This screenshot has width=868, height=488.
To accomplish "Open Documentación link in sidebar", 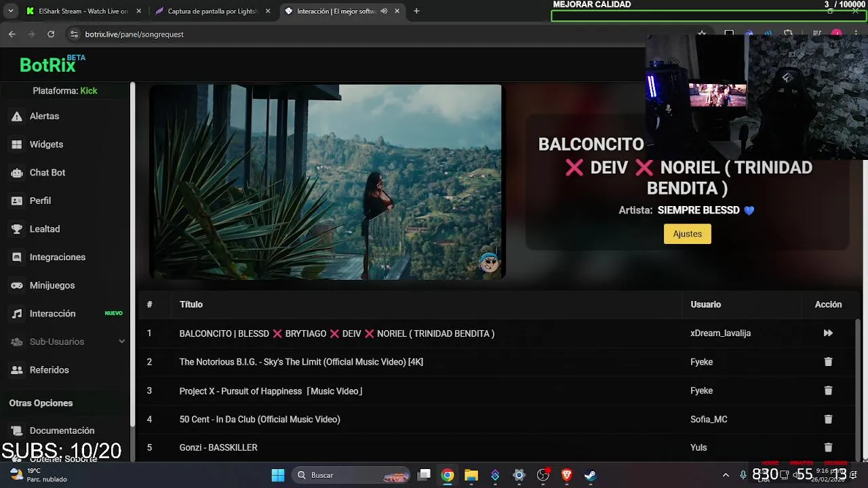I will click(62, 430).
